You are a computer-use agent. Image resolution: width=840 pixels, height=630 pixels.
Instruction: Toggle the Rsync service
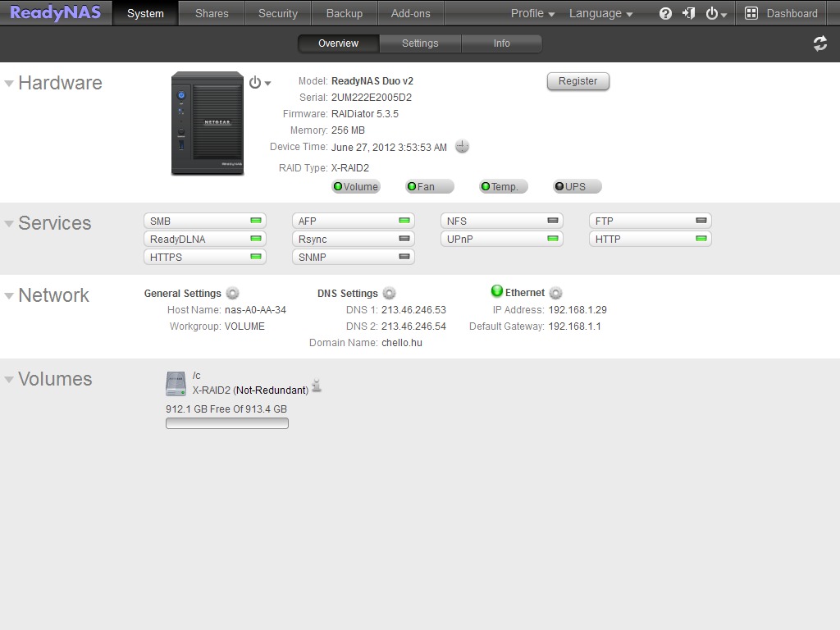pos(354,239)
